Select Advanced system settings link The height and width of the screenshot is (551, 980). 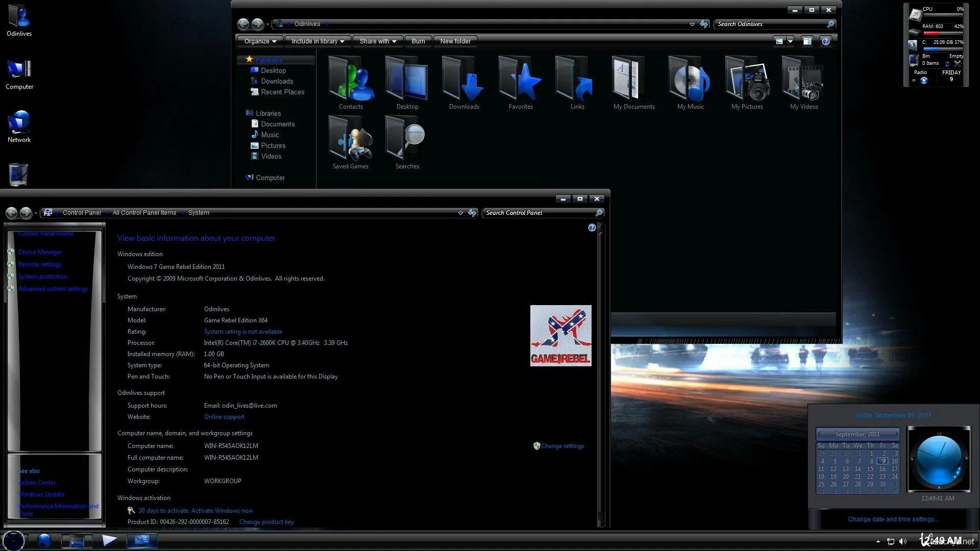click(x=53, y=289)
